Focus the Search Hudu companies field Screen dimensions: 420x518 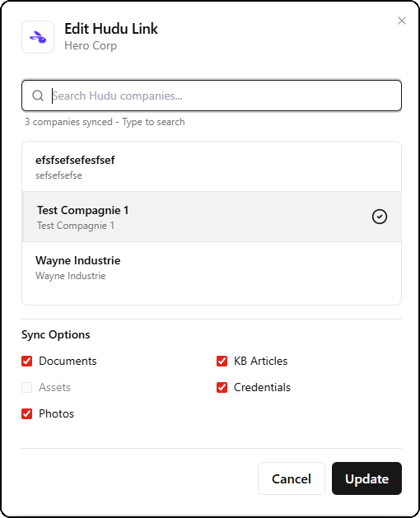click(x=212, y=96)
